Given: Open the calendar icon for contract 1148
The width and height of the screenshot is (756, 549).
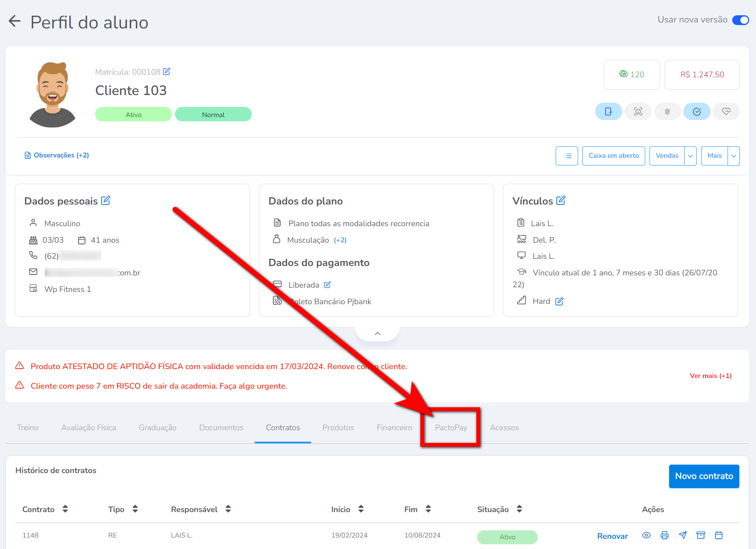Looking at the screenshot, I should pyautogui.click(x=719, y=535).
